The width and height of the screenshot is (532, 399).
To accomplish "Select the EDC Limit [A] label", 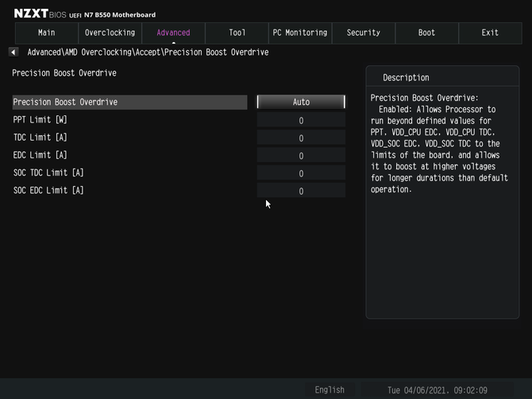I will coord(40,155).
